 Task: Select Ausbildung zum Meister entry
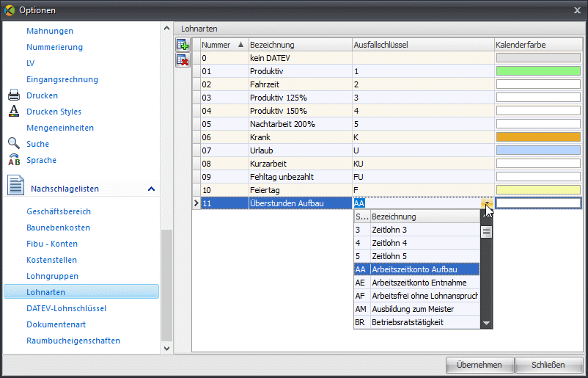click(416, 309)
